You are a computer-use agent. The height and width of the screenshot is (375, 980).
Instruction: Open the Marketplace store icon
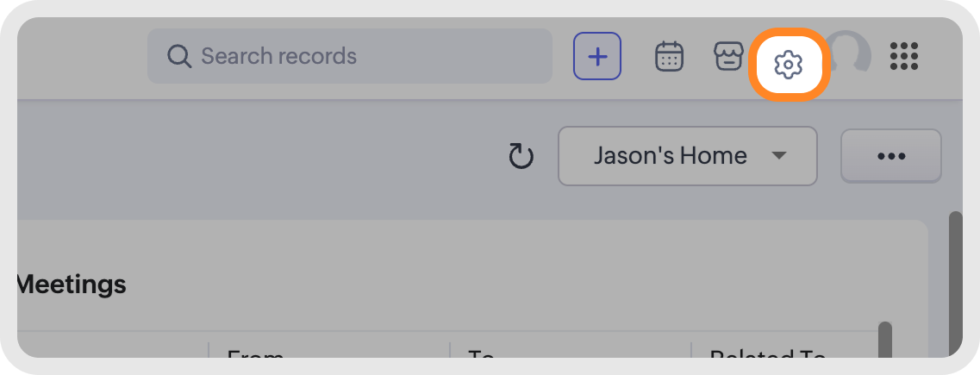pyautogui.click(x=727, y=57)
